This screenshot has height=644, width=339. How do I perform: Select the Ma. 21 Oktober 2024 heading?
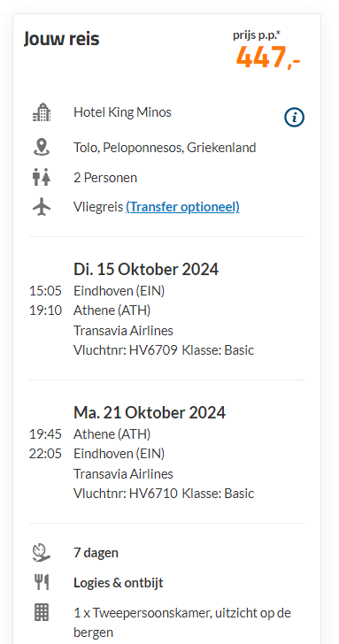[150, 412]
